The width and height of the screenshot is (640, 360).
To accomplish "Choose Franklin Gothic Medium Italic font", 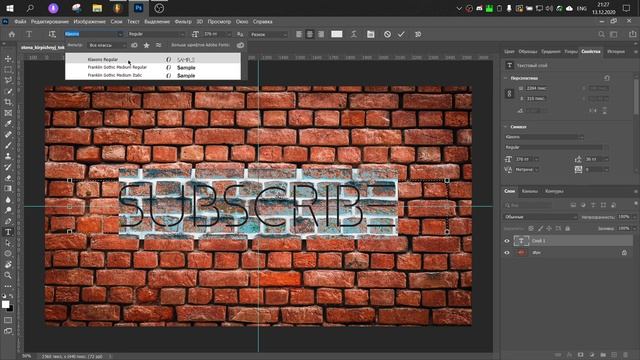I will point(153,76).
